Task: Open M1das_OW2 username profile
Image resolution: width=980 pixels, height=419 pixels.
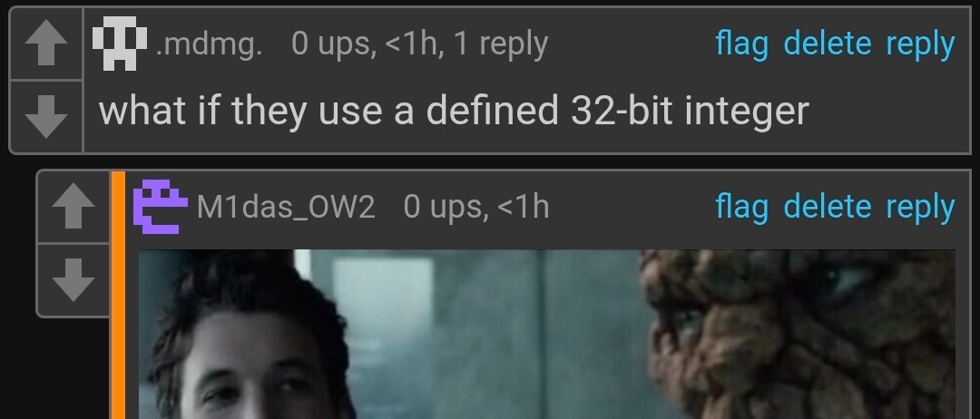Action: [x=286, y=208]
